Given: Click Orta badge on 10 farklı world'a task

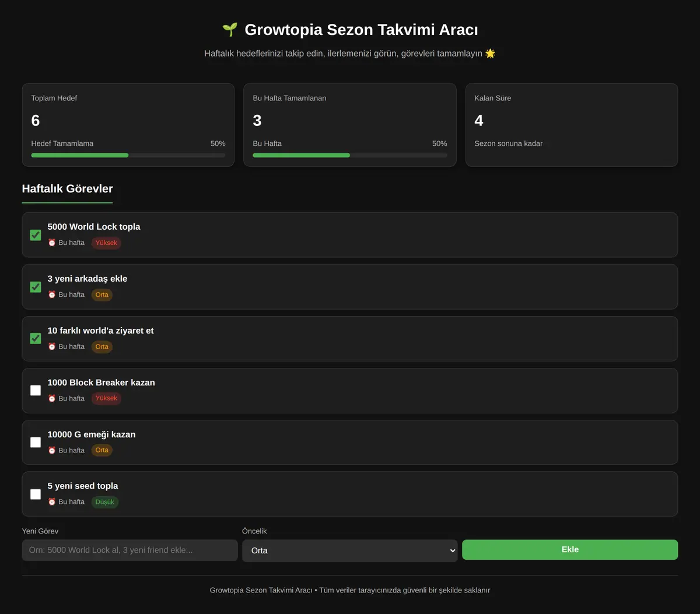Looking at the screenshot, I should pos(102,346).
